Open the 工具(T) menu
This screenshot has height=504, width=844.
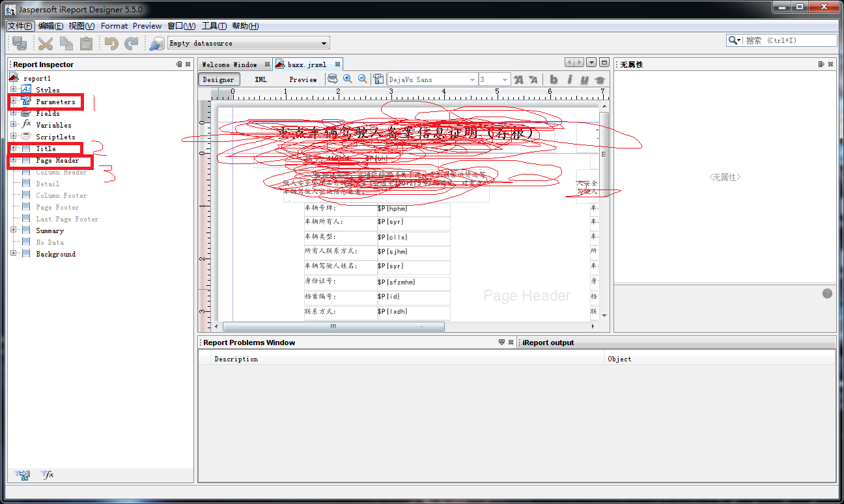click(214, 26)
